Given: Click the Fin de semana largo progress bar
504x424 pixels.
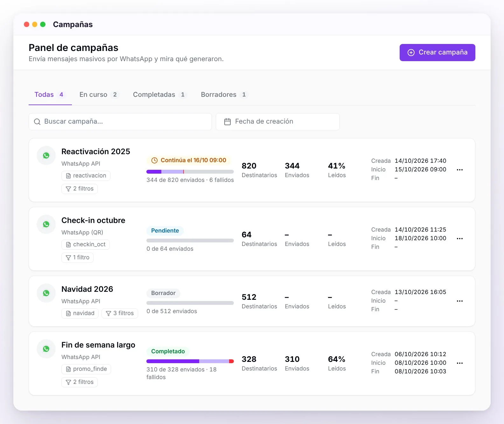Looking at the screenshot, I should (x=190, y=361).
